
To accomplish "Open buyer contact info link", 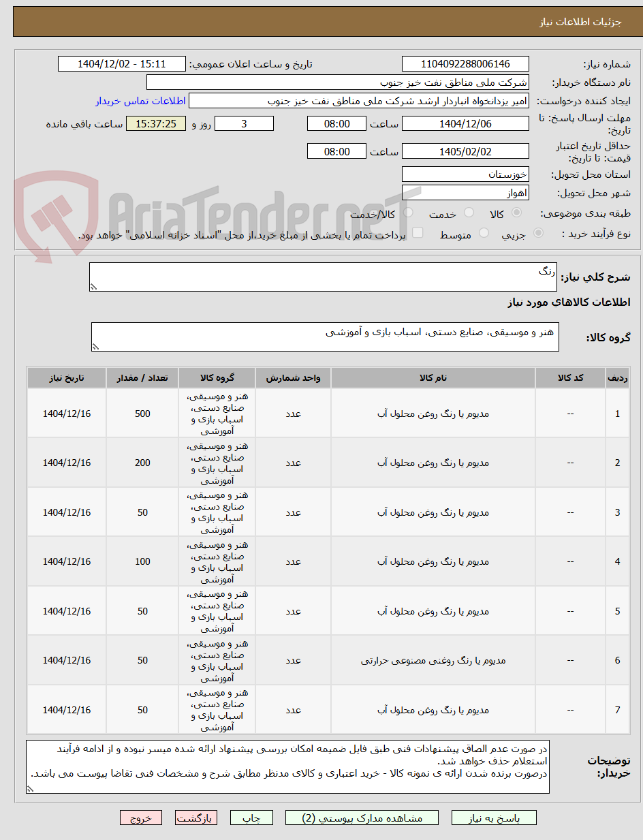I will pyautogui.click(x=140, y=101).
